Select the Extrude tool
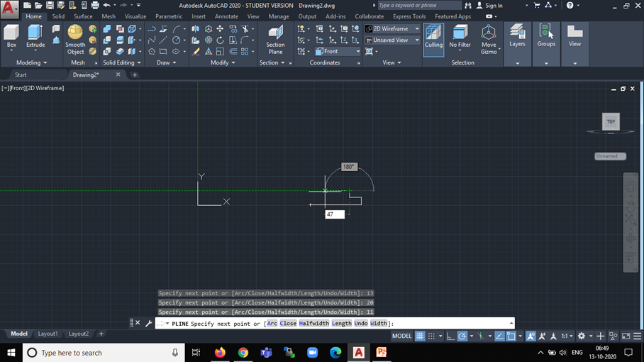644x362 pixels. (35, 37)
